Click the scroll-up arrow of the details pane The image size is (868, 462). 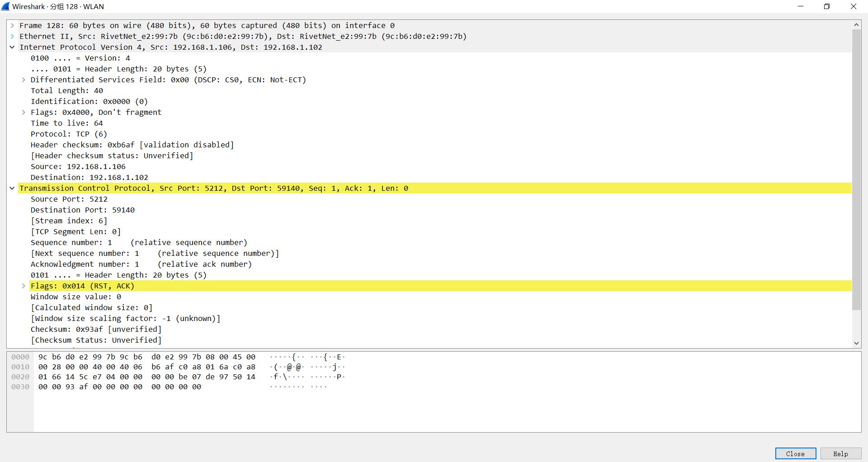pyautogui.click(x=856, y=25)
